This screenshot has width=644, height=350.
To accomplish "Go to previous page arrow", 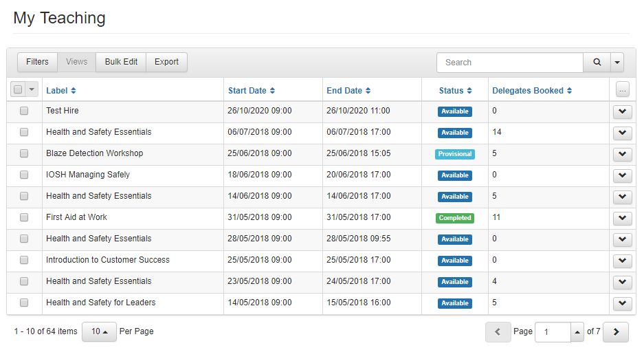I will (x=498, y=331).
